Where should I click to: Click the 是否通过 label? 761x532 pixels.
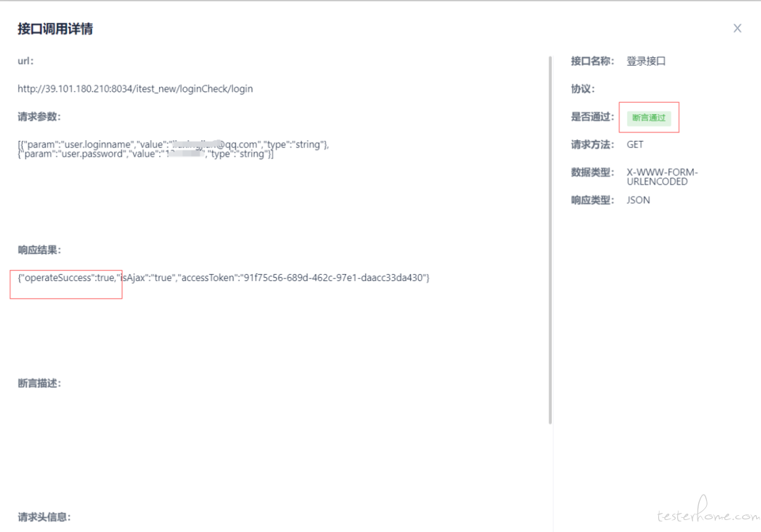pyautogui.click(x=593, y=117)
